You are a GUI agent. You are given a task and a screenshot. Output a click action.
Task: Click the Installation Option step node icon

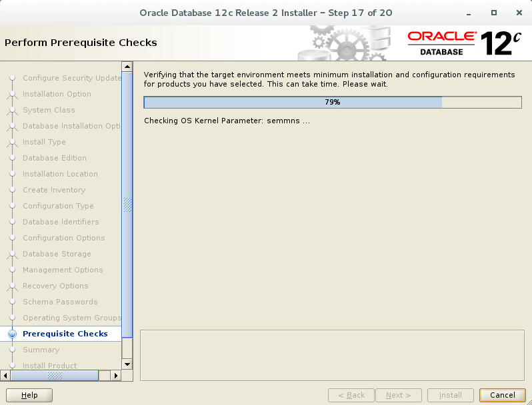pyautogui.click(x=12, y=94)
